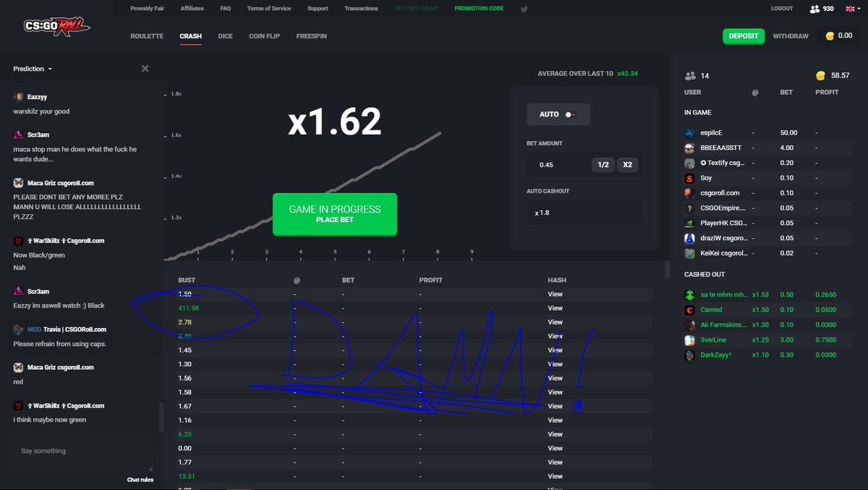This screenshot has width=868, height=490.
Task: Click draziW player avatar
Action: click(689, 238)
